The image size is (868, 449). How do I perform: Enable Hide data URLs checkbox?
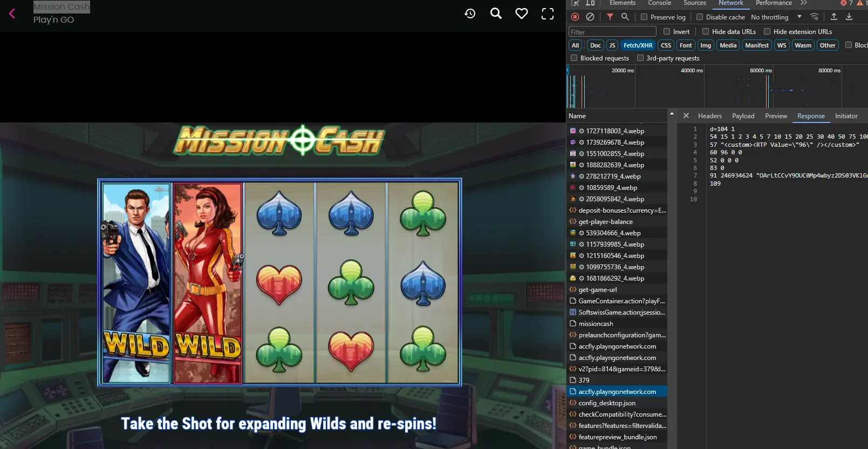pyautogui.click(x=706, y=31)
